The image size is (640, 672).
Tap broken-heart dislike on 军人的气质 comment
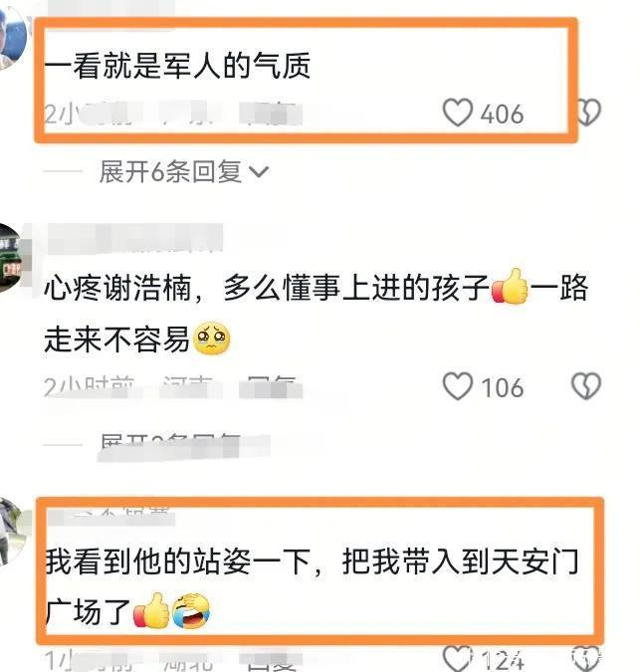point(589,112)
